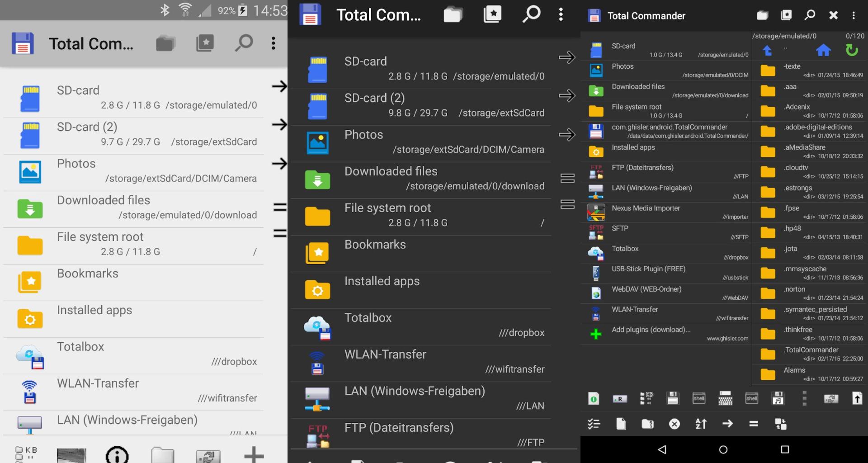
Task: Open overflow menu in light-theme header
Action: 273,43
